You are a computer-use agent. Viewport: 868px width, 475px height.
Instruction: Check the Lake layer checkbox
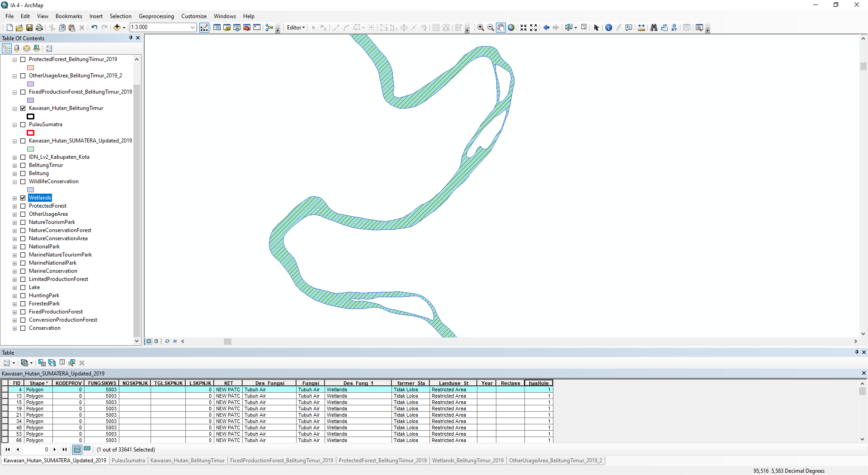point(23,287)
